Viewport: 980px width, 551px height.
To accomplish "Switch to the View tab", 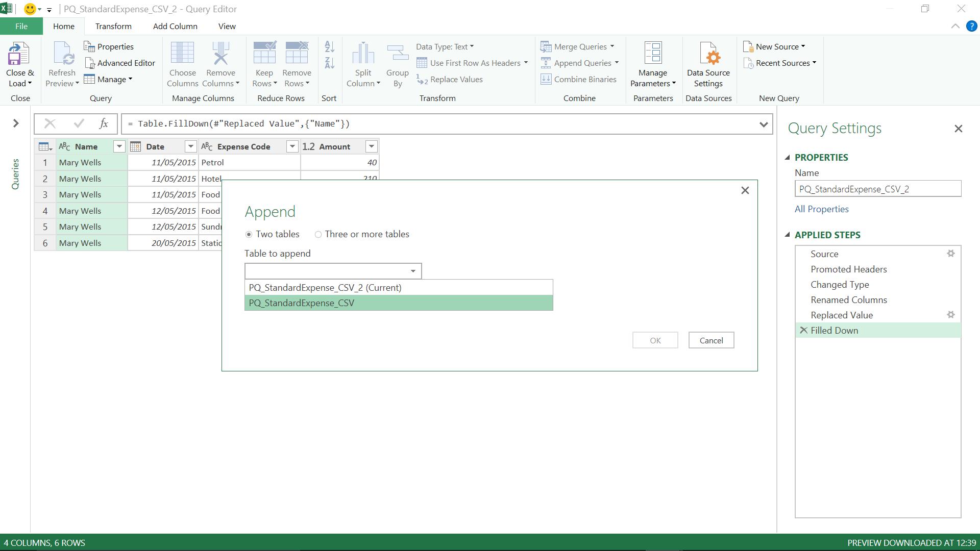I will click(x=227, y=27).
